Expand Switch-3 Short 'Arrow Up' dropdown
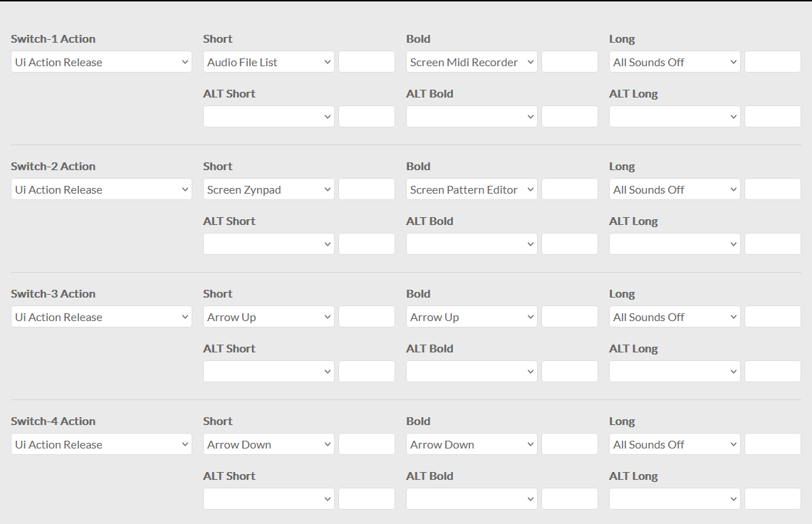Viewport: 812px width, 524px height. point(269,317)
